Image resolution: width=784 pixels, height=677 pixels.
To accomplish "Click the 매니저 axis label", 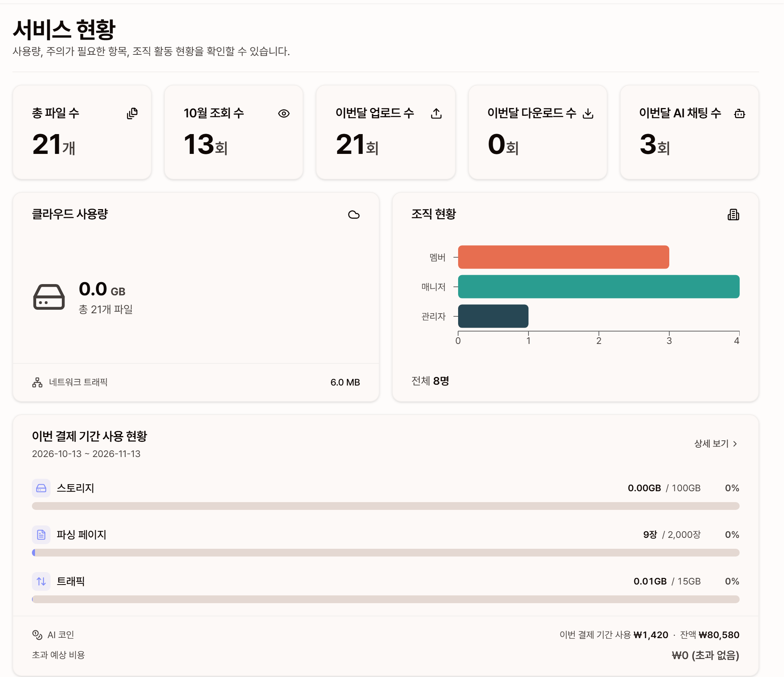I will [x=434, y=287].
